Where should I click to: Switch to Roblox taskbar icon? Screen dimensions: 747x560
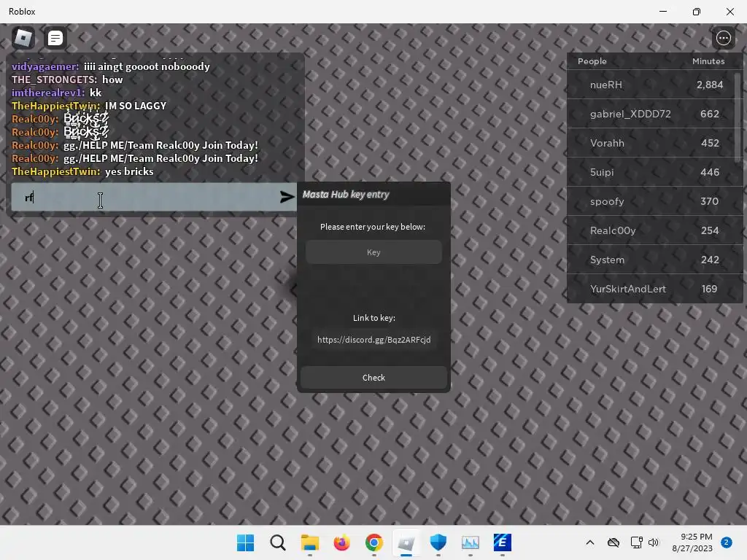406,542
